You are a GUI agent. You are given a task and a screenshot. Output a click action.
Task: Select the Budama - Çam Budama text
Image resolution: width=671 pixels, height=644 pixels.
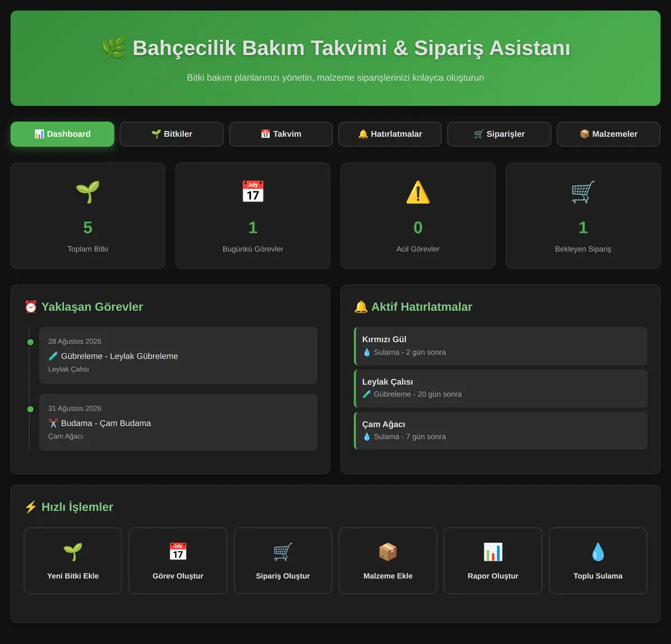(x=106, y=423)
